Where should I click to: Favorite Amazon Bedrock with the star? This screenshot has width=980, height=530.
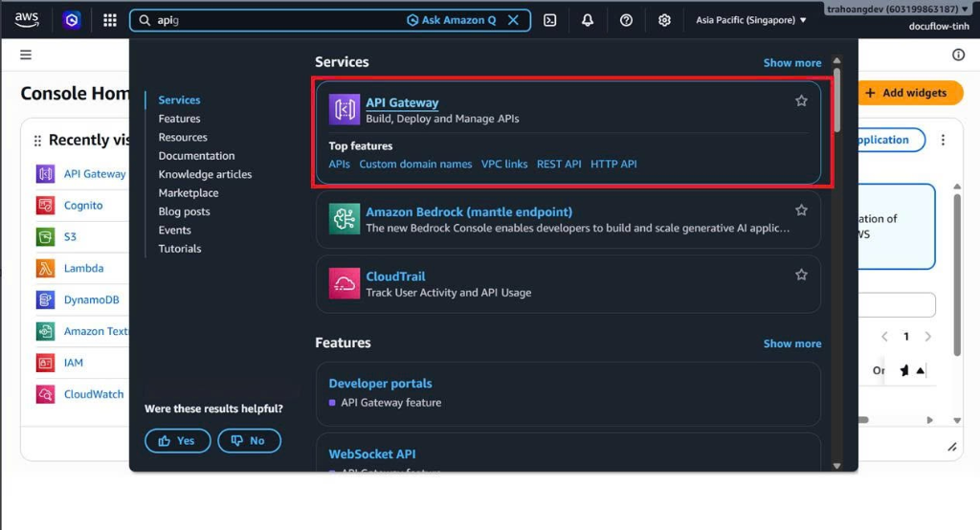[x=801, y=210]
